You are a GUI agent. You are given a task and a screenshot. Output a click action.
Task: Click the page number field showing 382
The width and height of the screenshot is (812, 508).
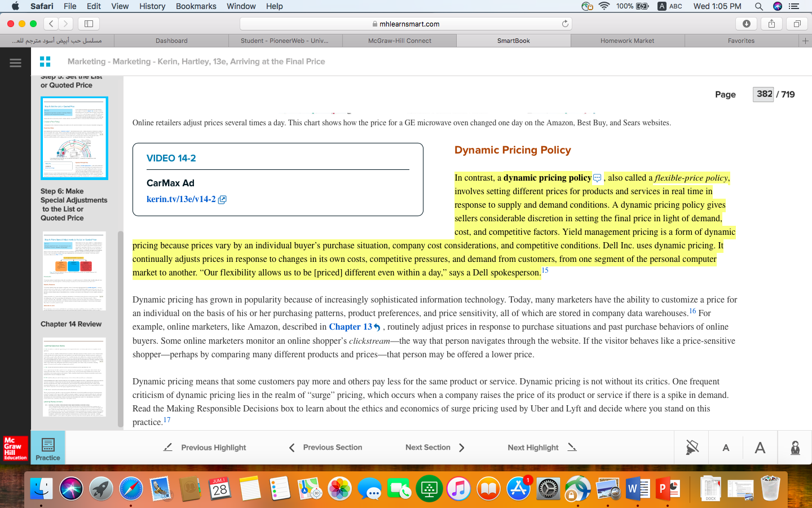point(764,94)
